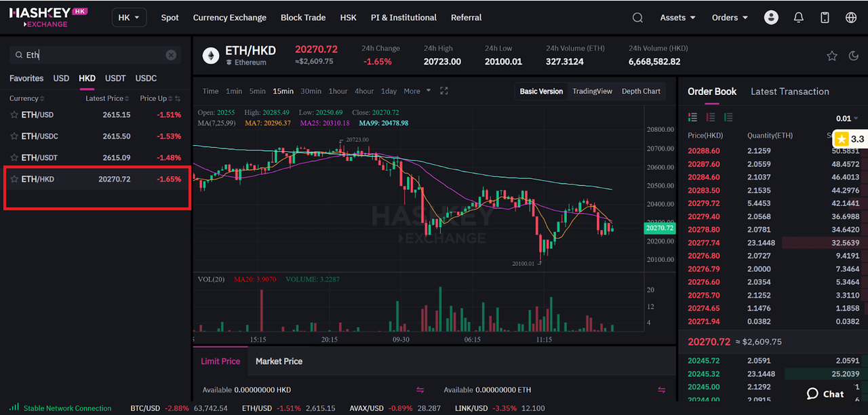Switch chart to TradingView version
The height and width of the screenshot is (415, 868).
coord(592,91)
